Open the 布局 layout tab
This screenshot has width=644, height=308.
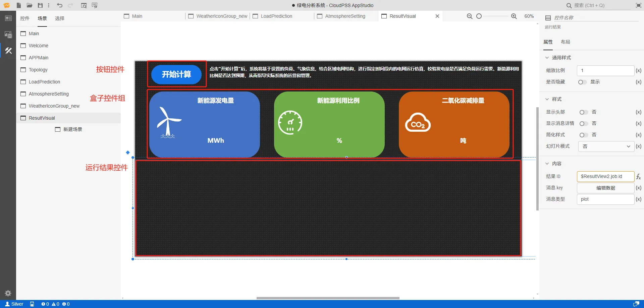click(566, 42)
